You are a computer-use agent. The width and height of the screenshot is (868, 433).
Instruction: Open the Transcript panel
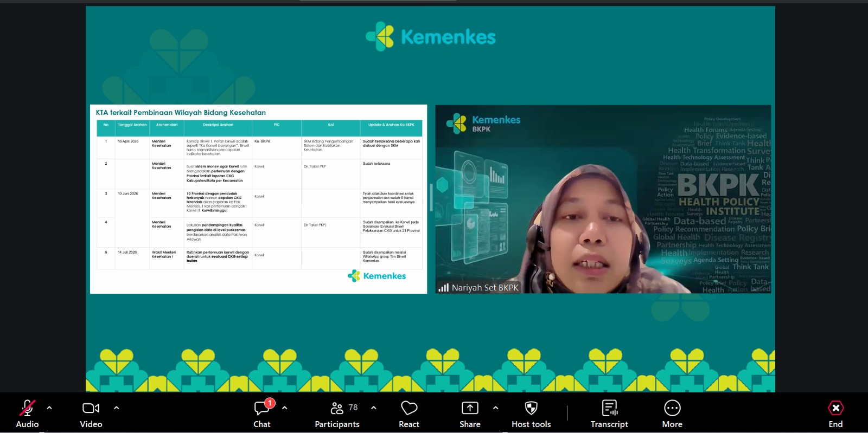(609, 413)
